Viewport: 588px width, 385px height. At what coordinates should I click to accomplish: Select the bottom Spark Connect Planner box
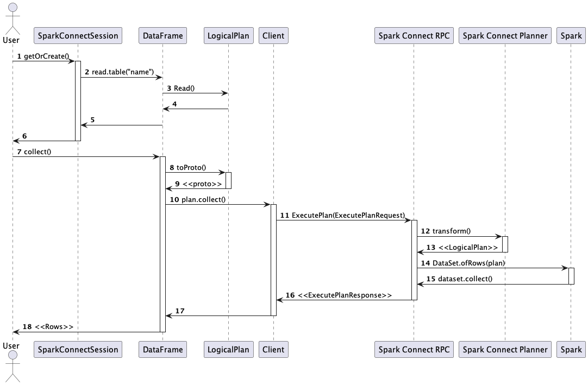pos(505,349)
